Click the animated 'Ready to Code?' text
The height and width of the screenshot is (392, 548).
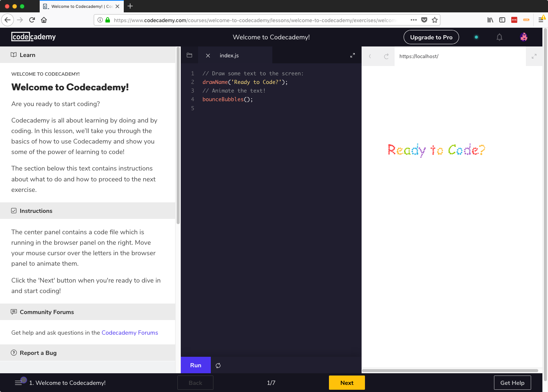click(436, 150)
